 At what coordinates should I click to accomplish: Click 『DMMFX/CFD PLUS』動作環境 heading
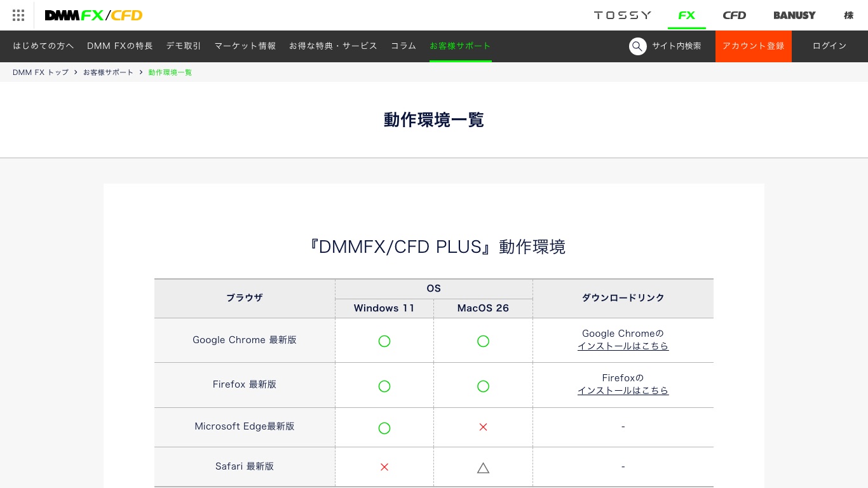point(434,247)
